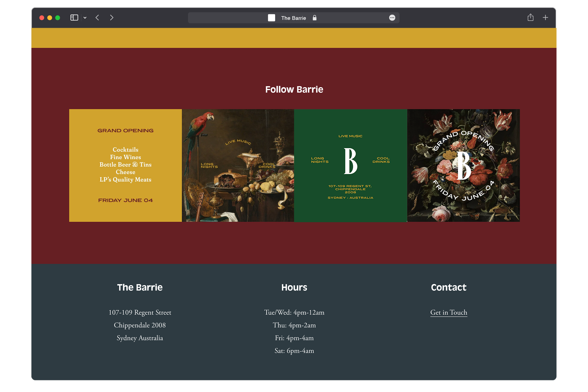
Task: Open the ellipsis page menu icon
Action: click(x=392, y=18)
